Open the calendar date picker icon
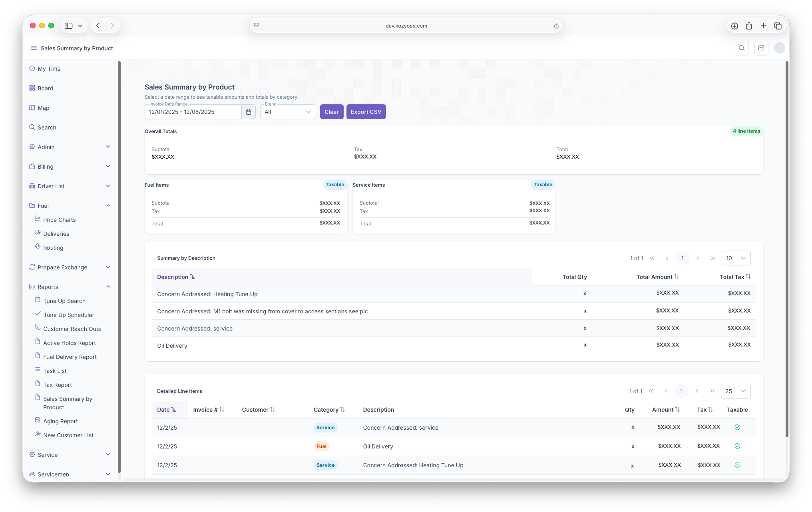This screenshot has height=512, width=812. click(248, 112)
